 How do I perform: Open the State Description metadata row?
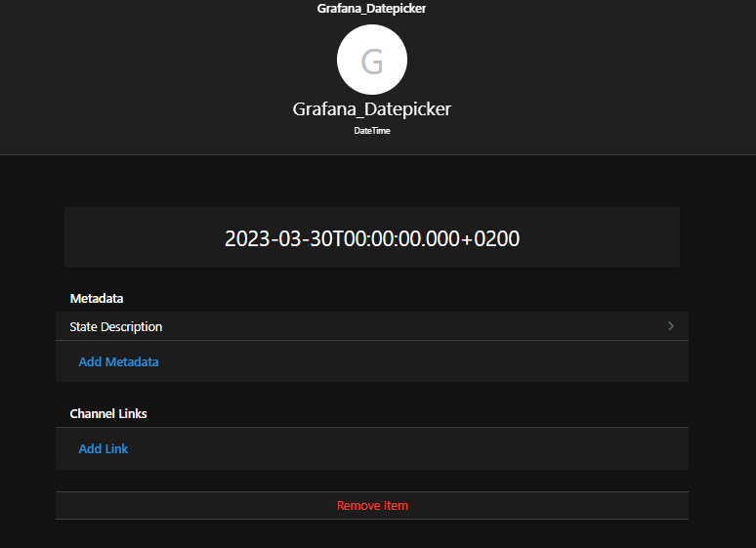tap(372, 326)
